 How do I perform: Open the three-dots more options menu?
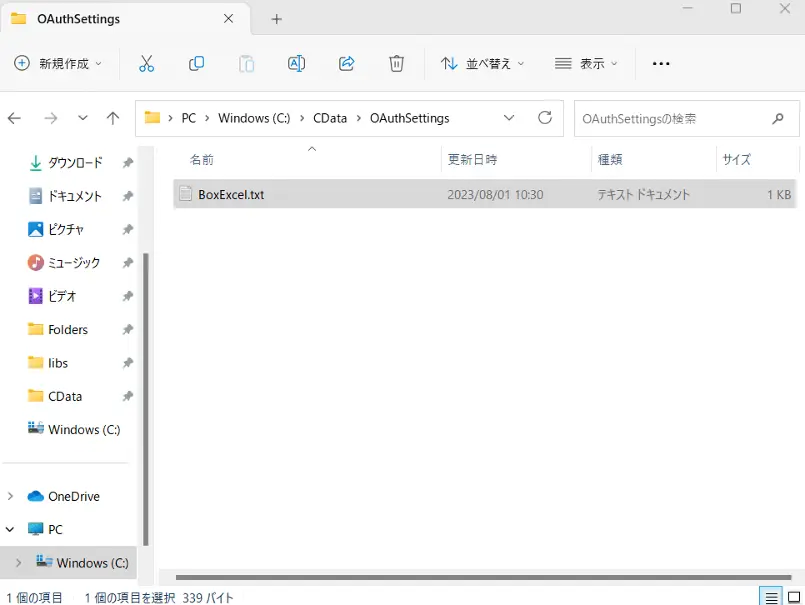coord(661,64)
